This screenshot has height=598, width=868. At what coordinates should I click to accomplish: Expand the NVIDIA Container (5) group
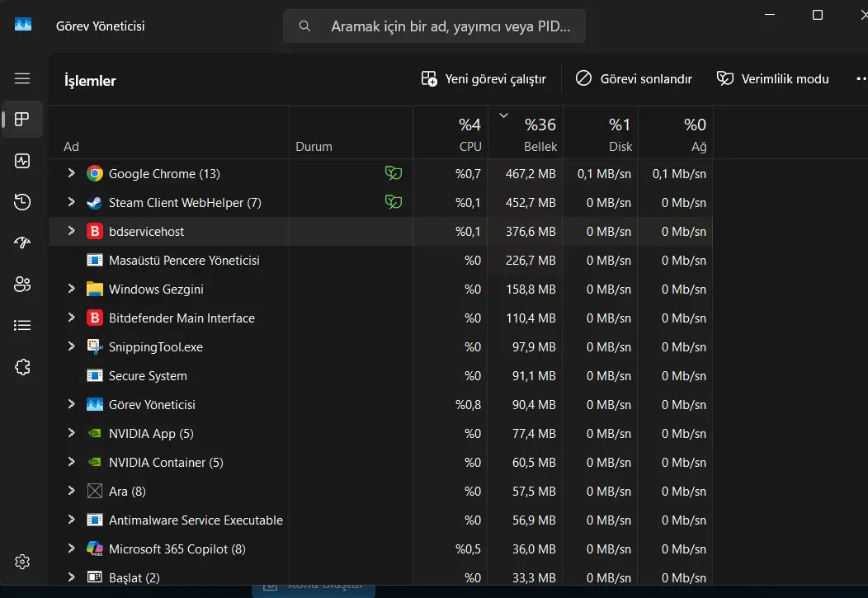point(71,461)
